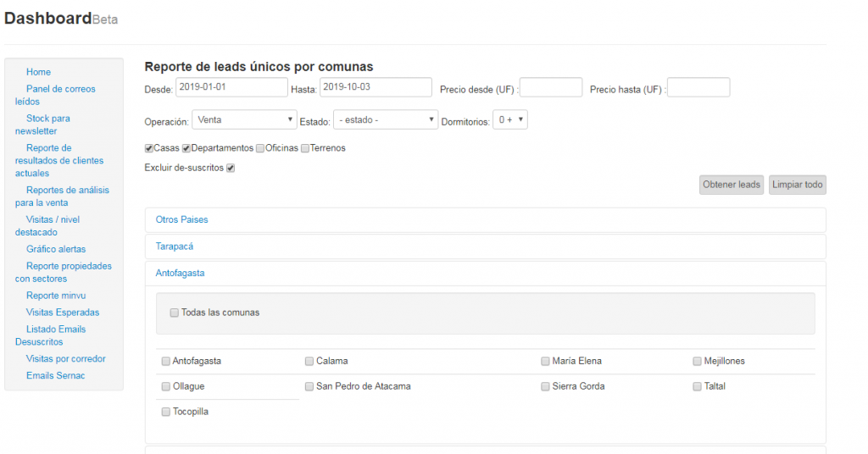Open the Dormitorios dropdown

pyautogui.click(x=511, y=120)
